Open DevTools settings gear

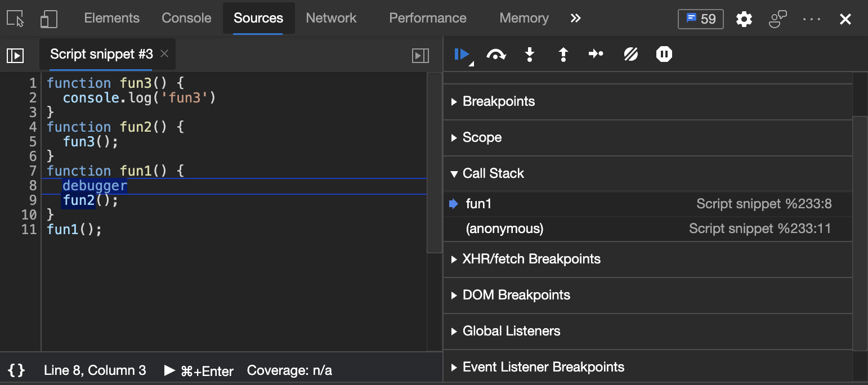[x=744, y=19]
